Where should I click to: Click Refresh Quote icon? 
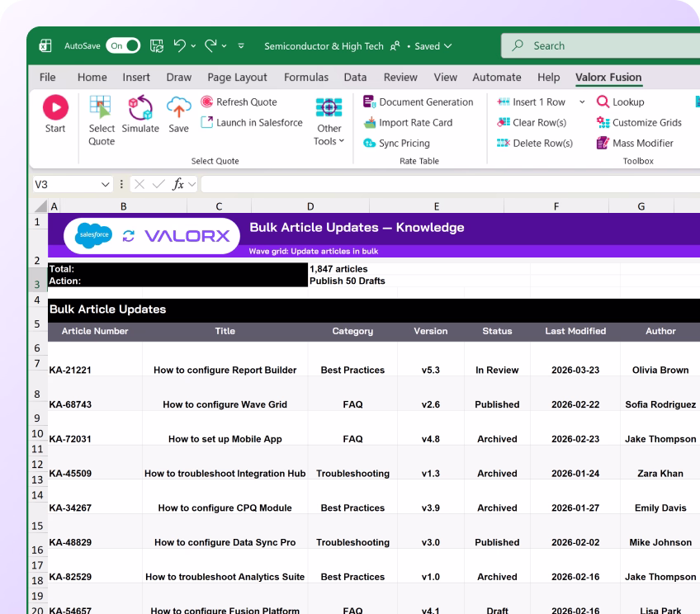pos(206,102)
